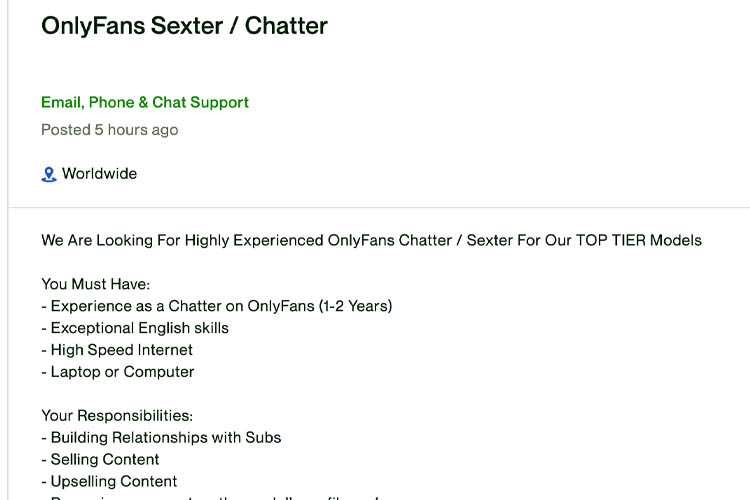Click the High Speed Internet requirement

117,350
